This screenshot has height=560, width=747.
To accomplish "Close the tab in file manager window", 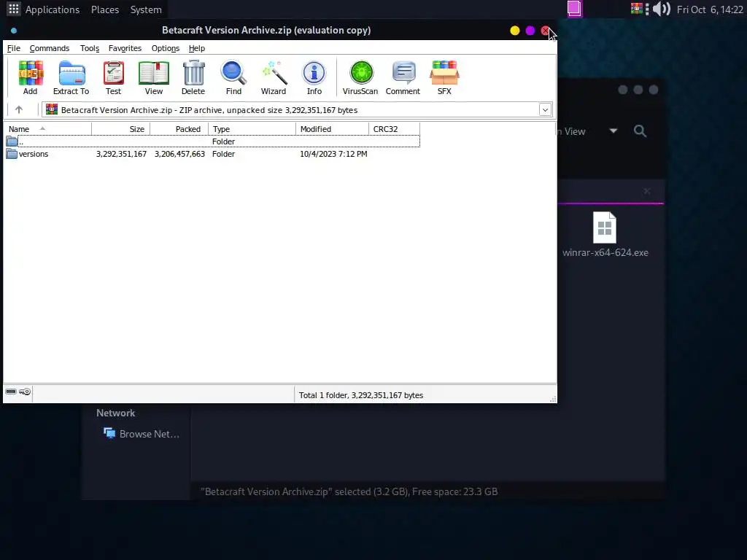I will [x=646, y=191].
